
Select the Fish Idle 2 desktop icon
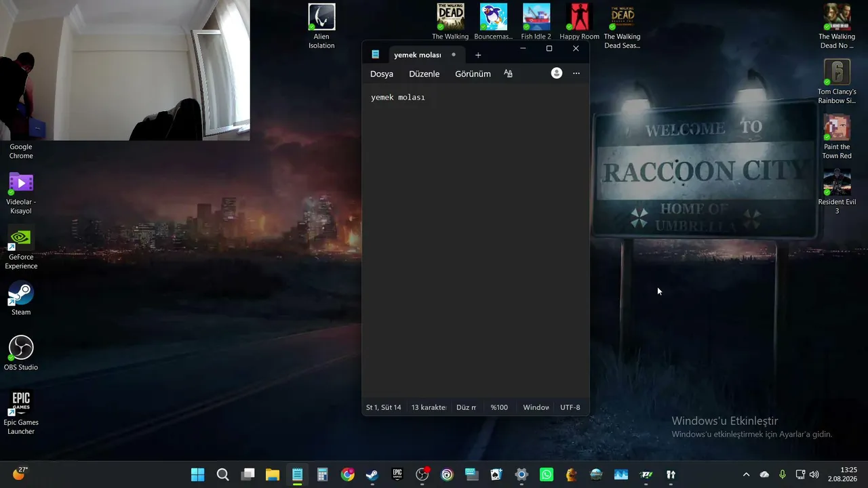pos(536,22)
